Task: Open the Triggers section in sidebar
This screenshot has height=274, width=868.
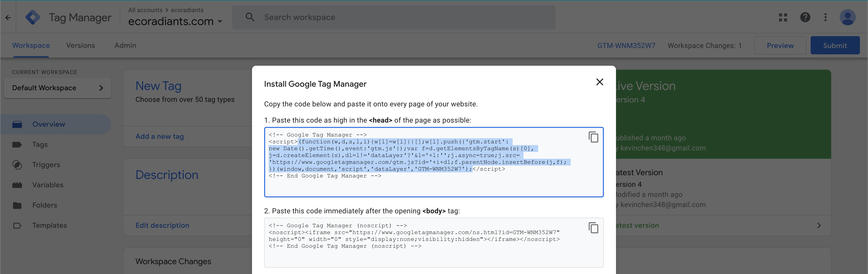Action: click(x=46, y=165)
